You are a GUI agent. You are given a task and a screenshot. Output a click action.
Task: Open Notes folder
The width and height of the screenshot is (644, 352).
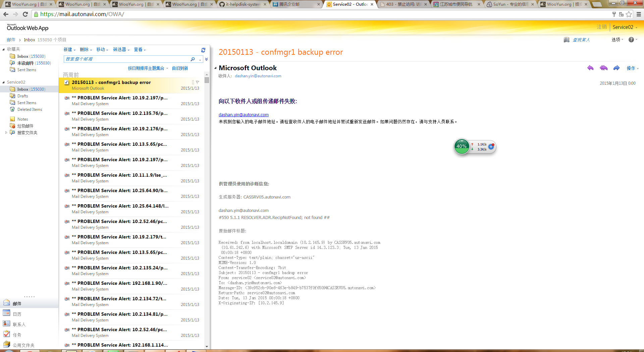point(22,119)
